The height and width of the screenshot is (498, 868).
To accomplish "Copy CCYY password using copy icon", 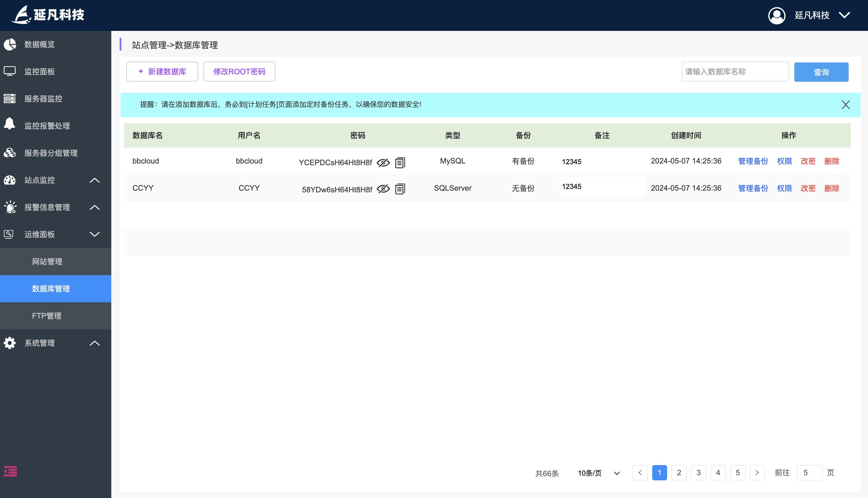I will (400, 189).
